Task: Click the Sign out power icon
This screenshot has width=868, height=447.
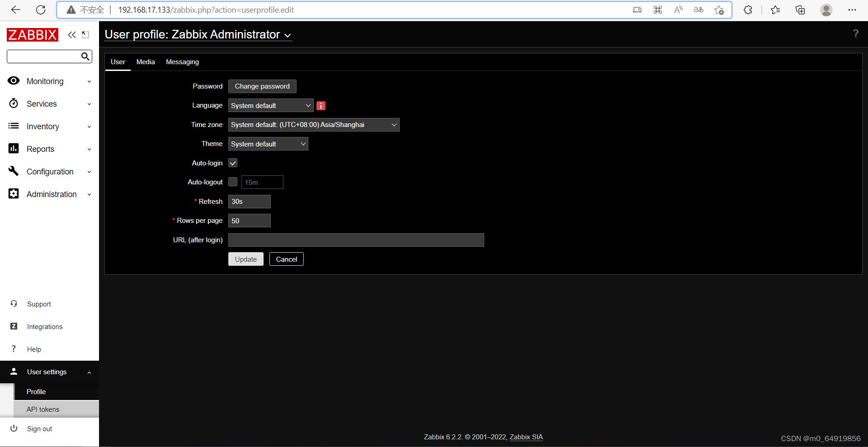Action: [14, 428]
